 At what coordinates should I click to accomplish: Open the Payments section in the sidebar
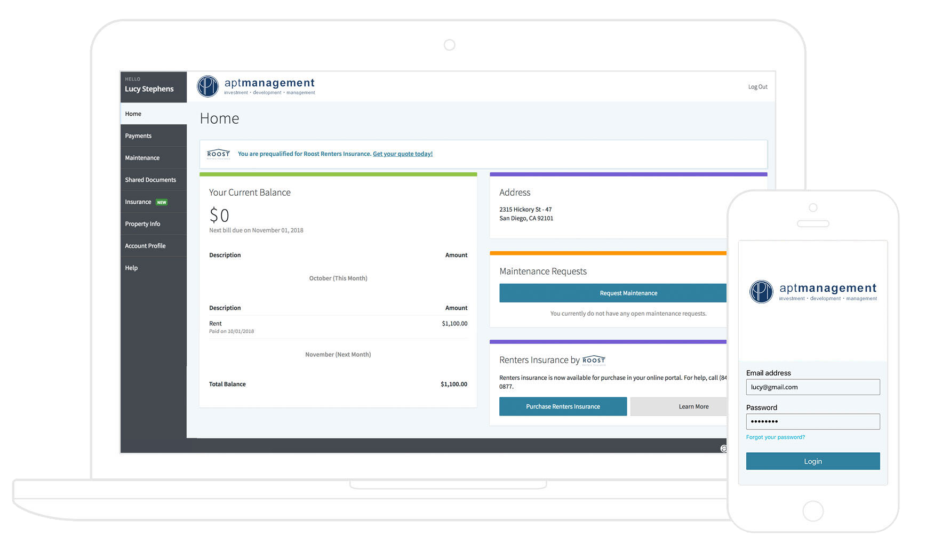138,136
